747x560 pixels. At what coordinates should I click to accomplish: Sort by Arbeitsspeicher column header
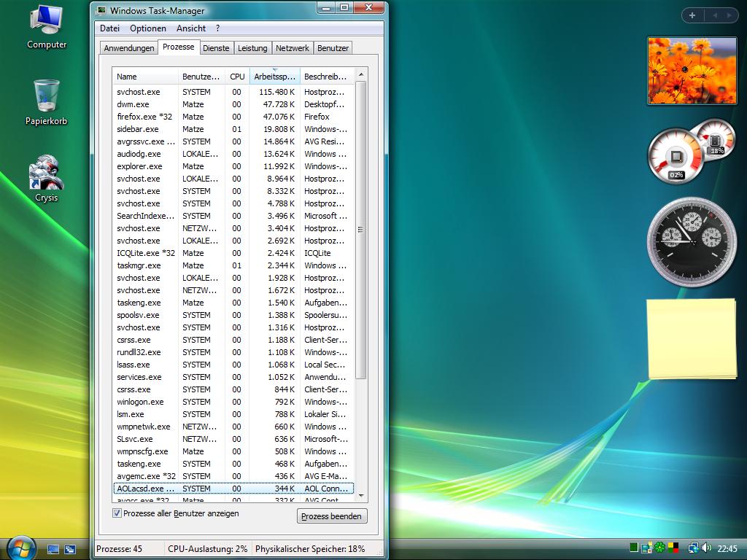tap(275, 76)
